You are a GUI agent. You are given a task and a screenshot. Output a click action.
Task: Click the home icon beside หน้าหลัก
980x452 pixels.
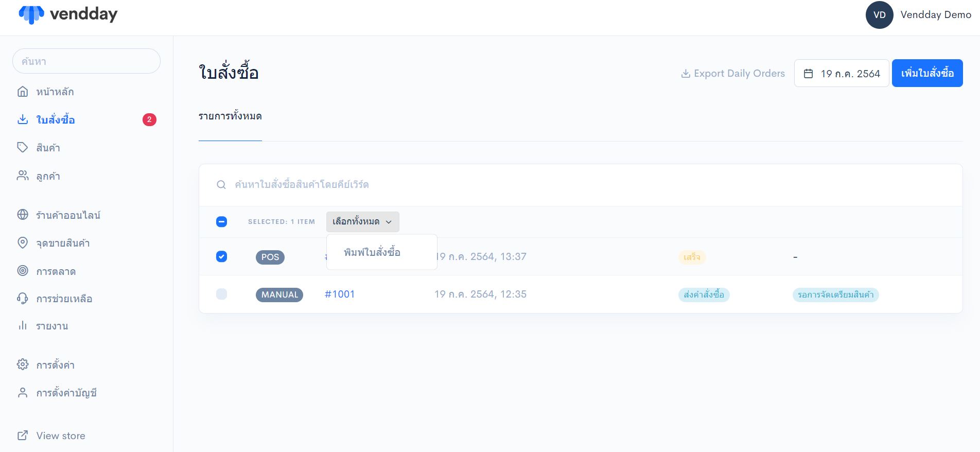tap(23, 92)
